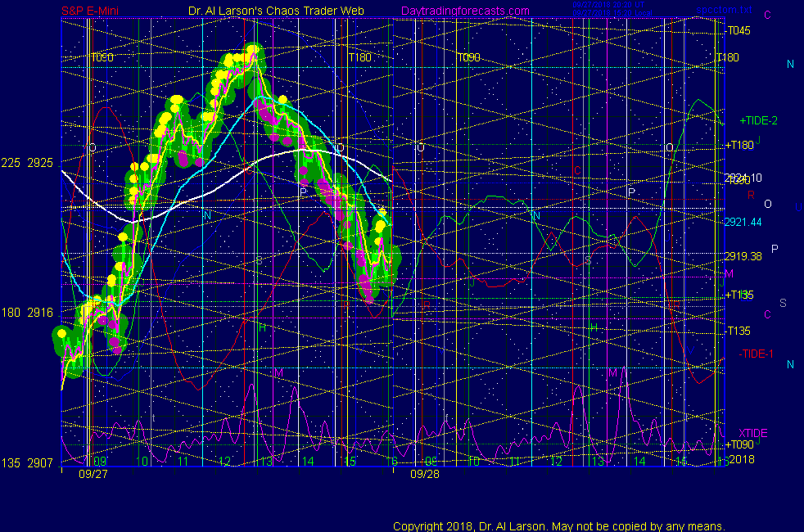Click the yellow 2919.38 price label
This screenshot has width=804, height=532.
pos(743,256)
